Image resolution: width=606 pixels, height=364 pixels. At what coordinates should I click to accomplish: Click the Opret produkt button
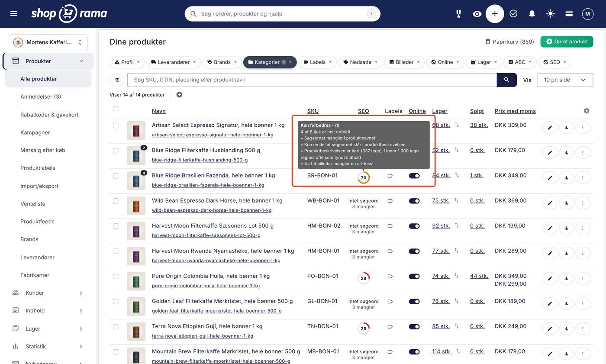click(567, 42)
